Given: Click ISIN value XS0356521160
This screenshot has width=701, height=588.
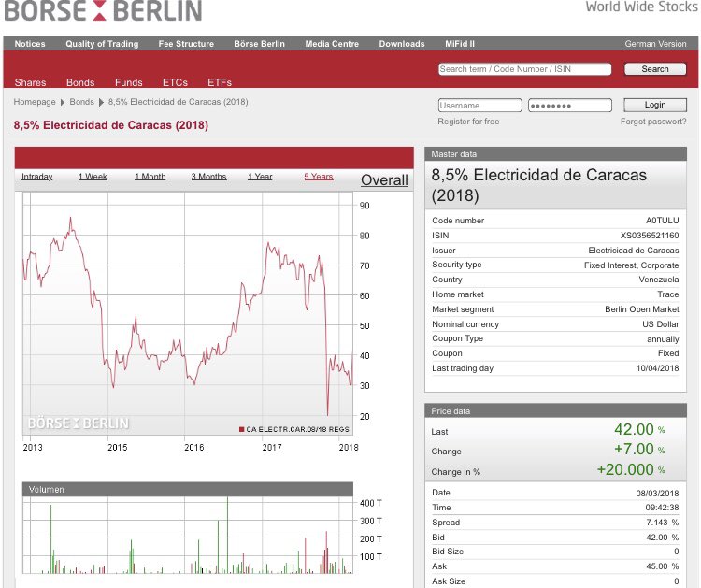Looking at the screenshot, I should click(x=650, y=236).
